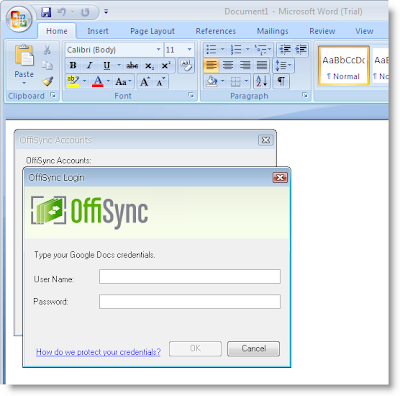Cut the selection with scissors icon

click(47, 50)
